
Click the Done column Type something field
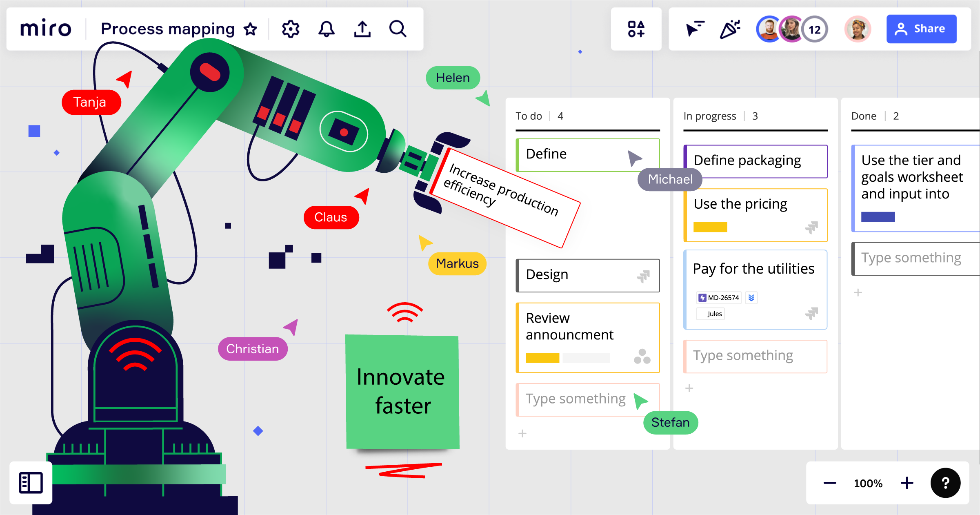pos(911,258)
